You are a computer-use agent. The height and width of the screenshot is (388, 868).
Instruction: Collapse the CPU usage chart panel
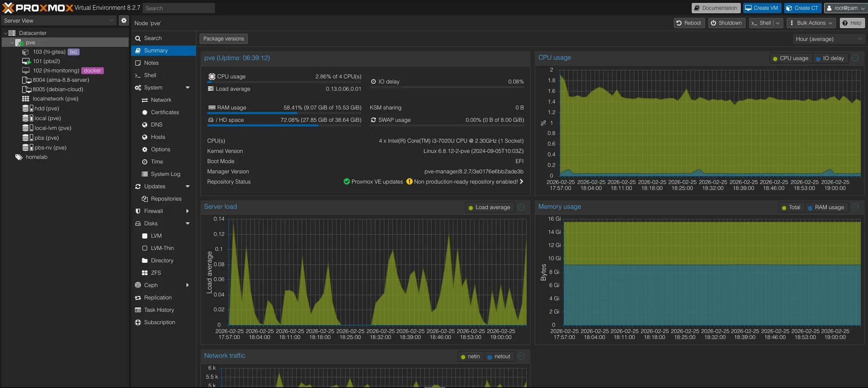[x=856, y=58]
